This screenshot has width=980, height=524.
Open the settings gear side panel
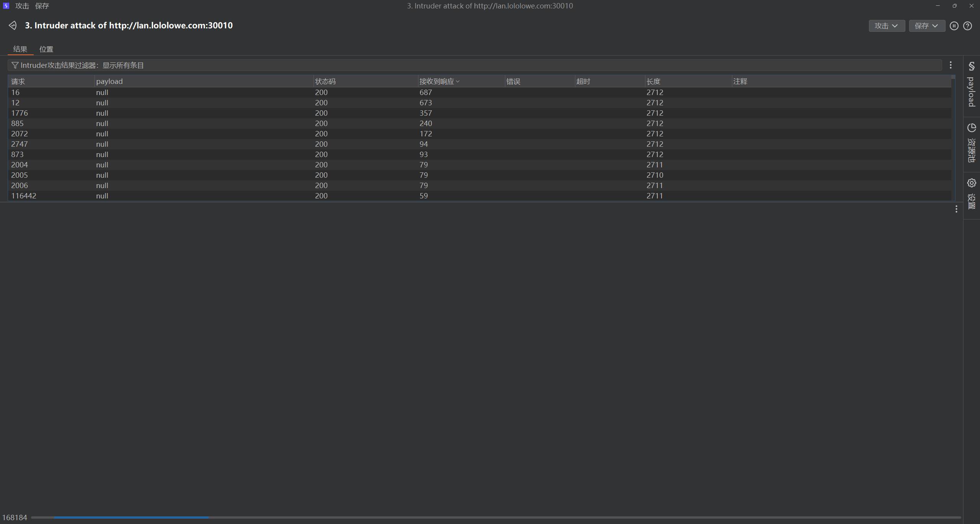tap(971, 194)
